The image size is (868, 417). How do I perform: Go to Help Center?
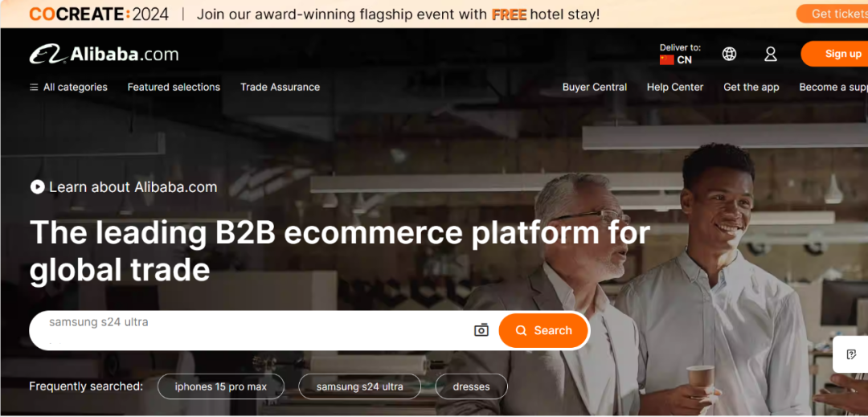tap(675, 87)
